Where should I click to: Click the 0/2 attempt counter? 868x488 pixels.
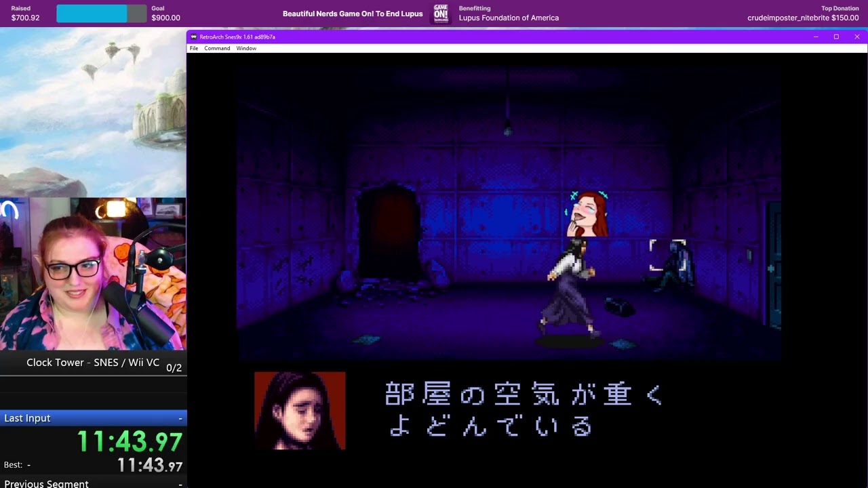point(174,368)
